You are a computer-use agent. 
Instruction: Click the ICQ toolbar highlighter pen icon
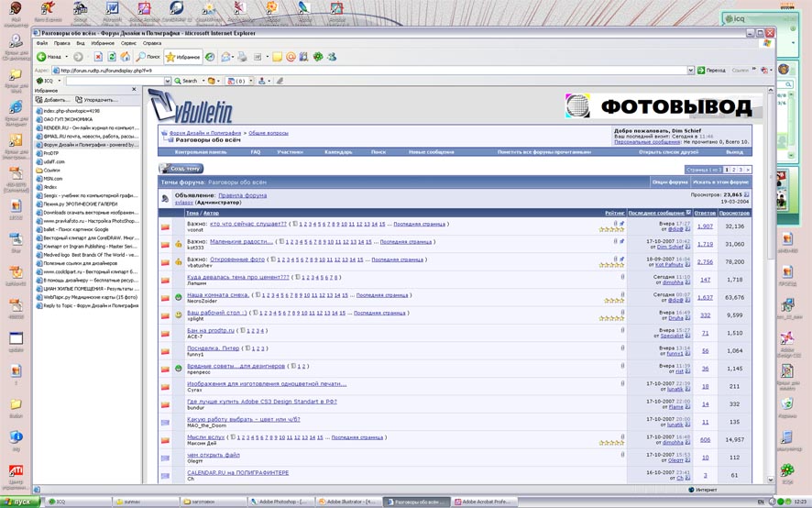coord(280,81)
